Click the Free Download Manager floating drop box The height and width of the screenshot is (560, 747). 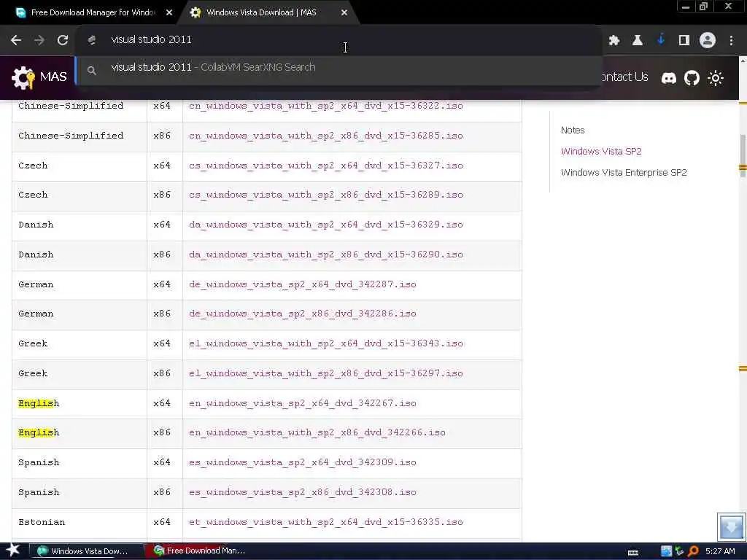pyautogui.click(x=731, y=526)
